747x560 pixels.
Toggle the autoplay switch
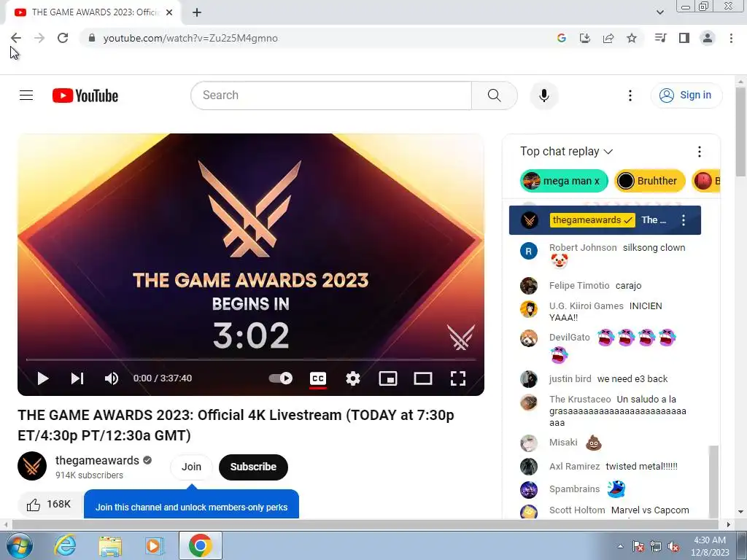tap(281, 378)
